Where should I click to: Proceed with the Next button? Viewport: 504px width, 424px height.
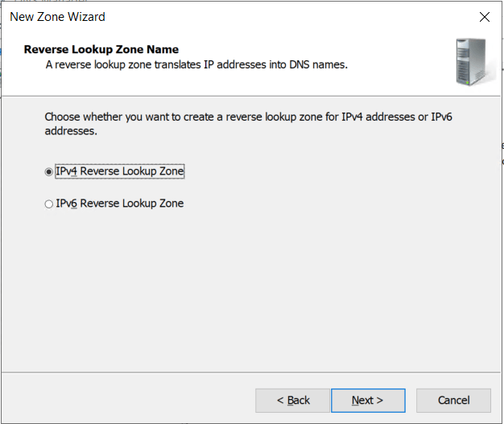coord(368,400)
